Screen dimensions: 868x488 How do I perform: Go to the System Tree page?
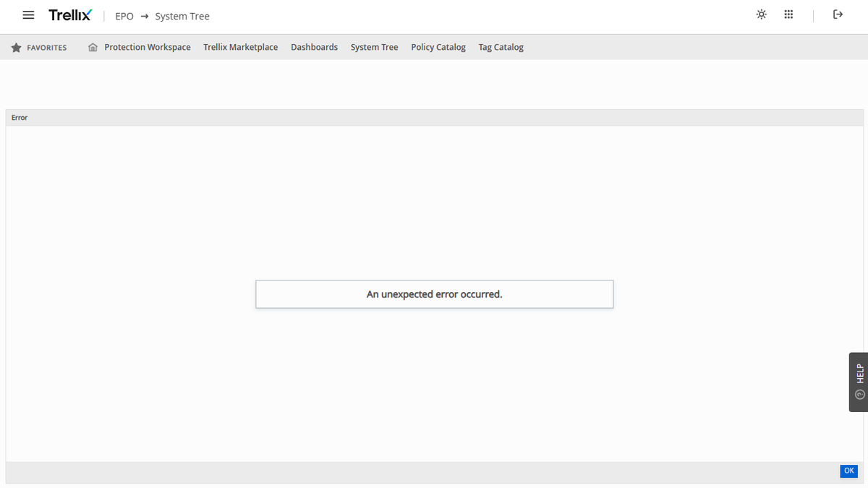pyautogui.click(x=374, y=47)
